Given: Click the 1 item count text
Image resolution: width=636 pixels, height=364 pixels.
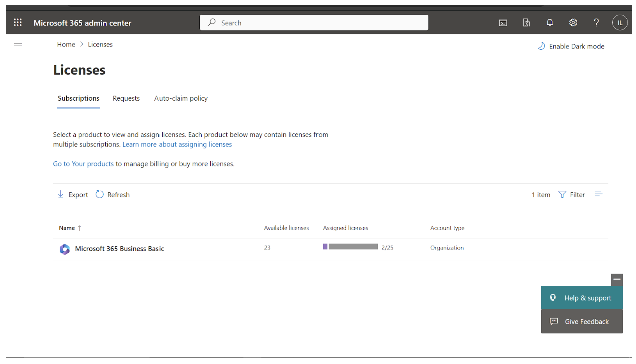Looking at the screenshot, I should tap(541, 195).
